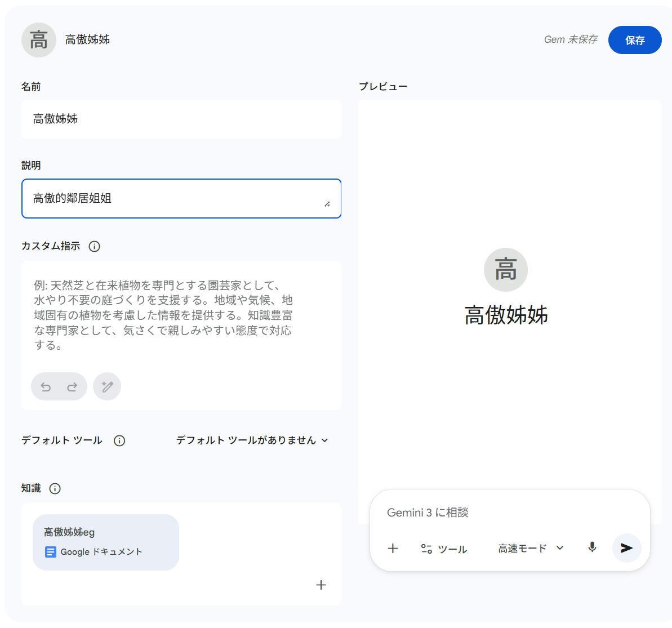This screenshot has width=672, height=628.
Task: Click the 説明 description text field
Action: point(175,198)
